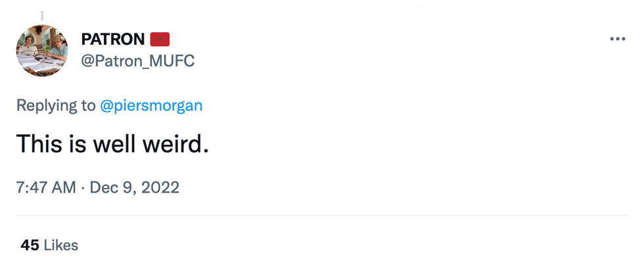The width and height of the screenshot is (644, 269).
Task: Click the Morocco flag emoji beside PATRON
Action: click(160, 39)
